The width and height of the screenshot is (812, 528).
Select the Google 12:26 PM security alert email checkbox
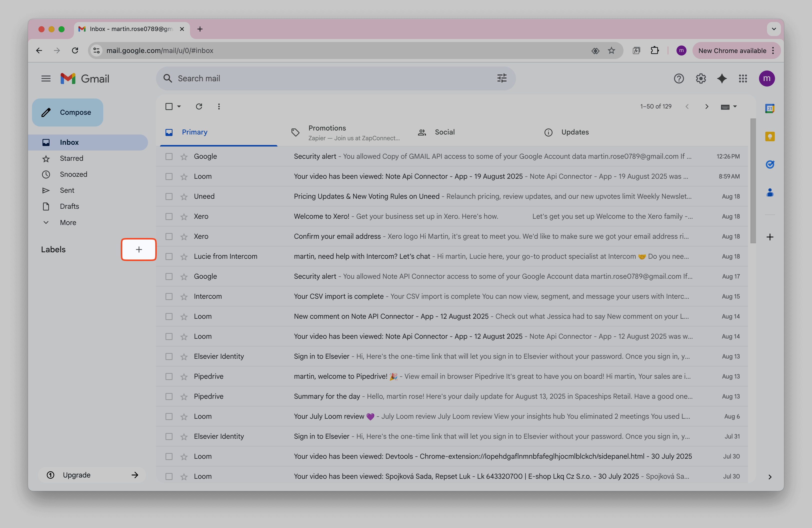click(x=169, y=156)
